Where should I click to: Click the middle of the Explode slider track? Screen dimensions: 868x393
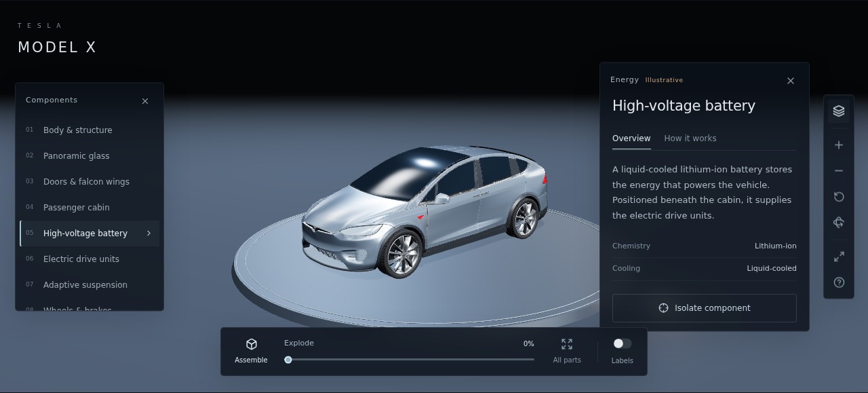coord(410,360)
